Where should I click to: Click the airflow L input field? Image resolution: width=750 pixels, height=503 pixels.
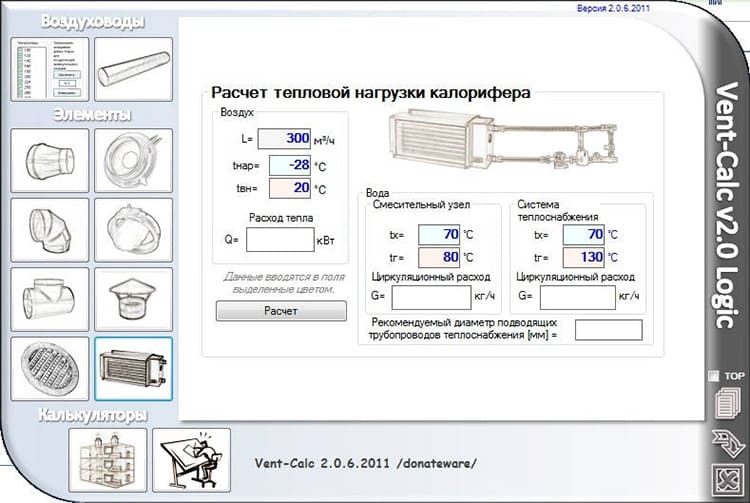point(288,138)
